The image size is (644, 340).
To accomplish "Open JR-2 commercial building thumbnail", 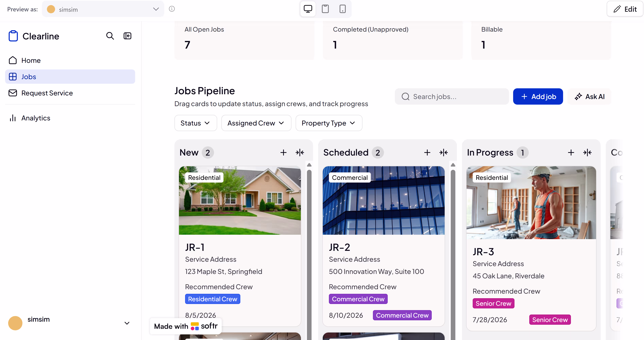I will click(383, 201).
